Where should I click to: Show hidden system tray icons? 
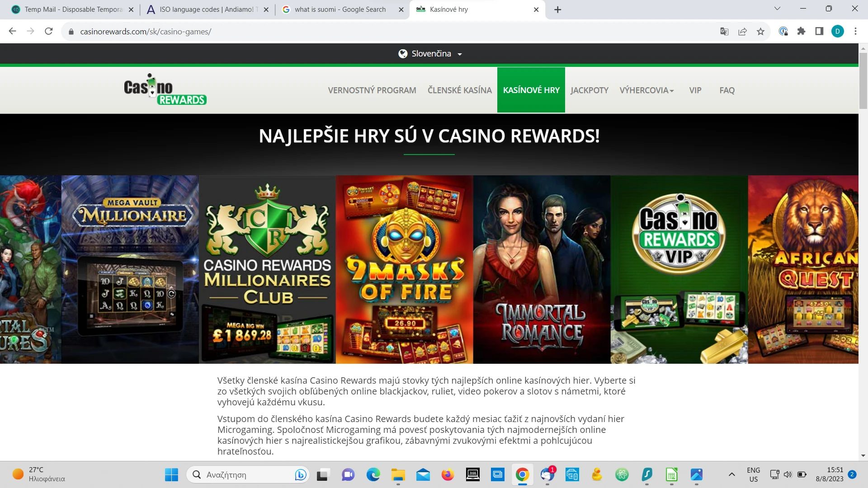tap(731, 474)
